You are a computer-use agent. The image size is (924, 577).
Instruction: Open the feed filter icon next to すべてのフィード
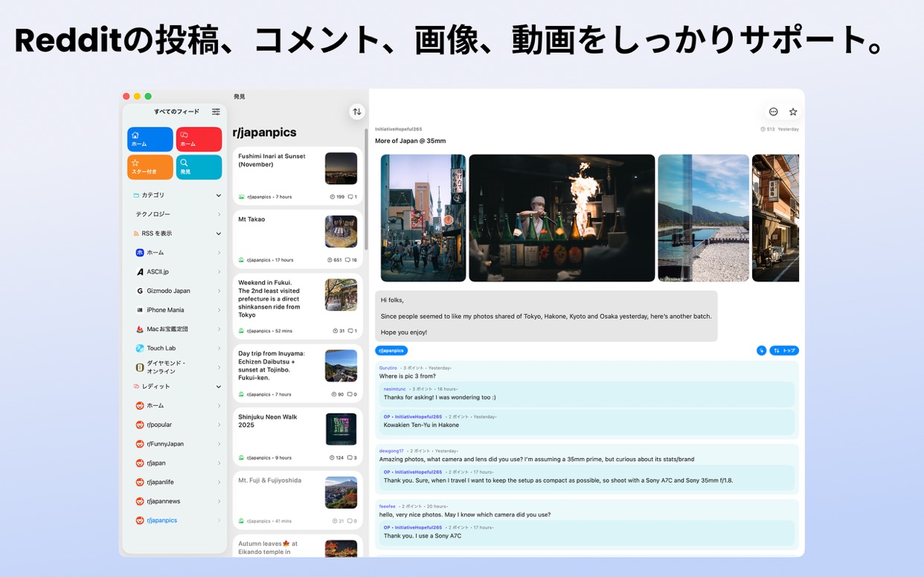pos(216,112)
